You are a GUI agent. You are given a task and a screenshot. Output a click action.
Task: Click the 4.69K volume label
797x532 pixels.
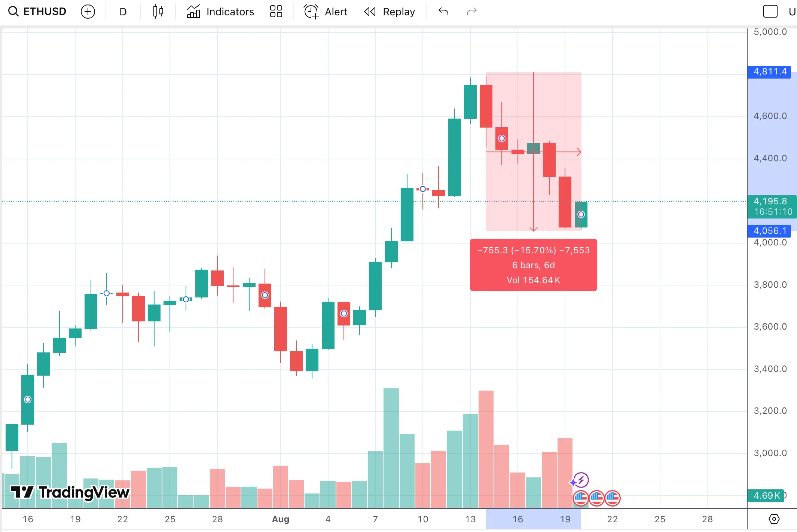click(x=766, y=495)
